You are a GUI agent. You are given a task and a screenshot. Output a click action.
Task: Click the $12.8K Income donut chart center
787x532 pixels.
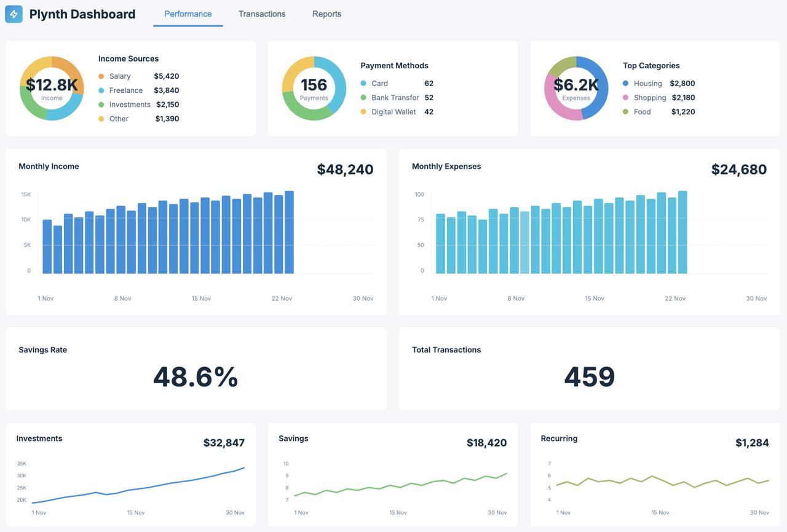coord(52,88)
